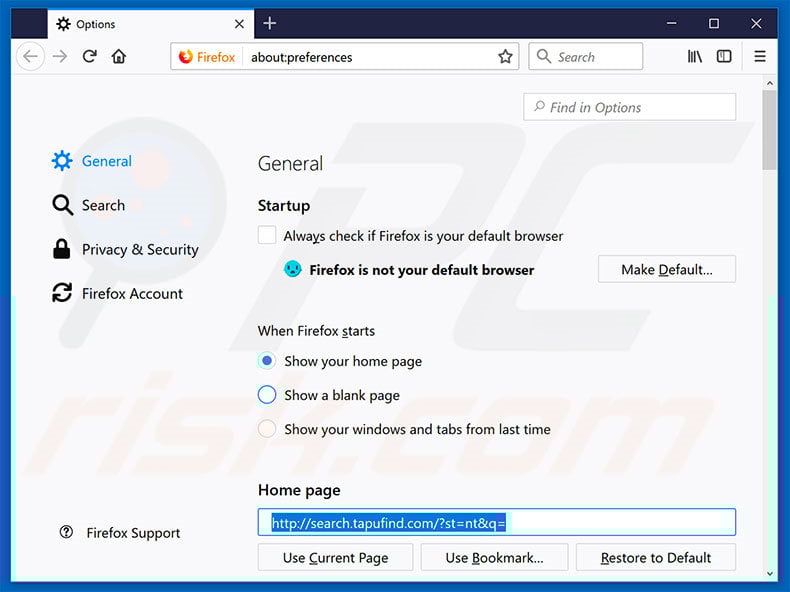This screenshot has height=592, width=790.
Task: Bookmark this page with the star
Action: (505, 57)
